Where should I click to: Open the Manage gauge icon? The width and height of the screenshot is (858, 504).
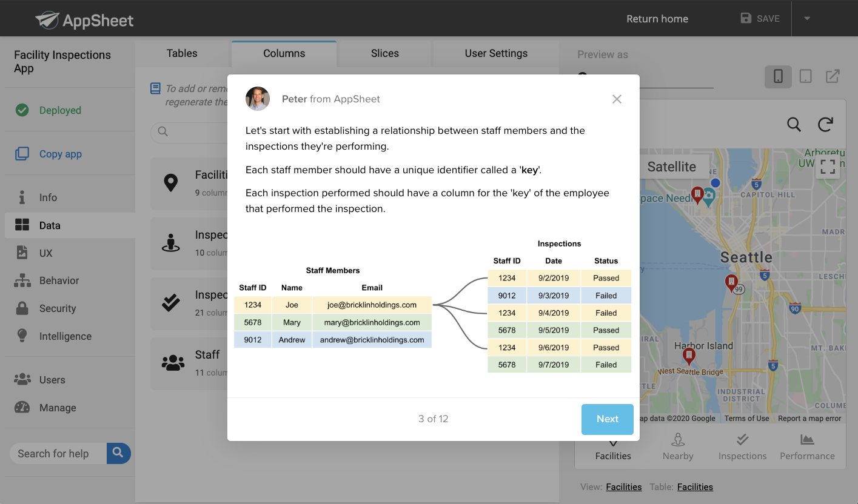point(22,407)
